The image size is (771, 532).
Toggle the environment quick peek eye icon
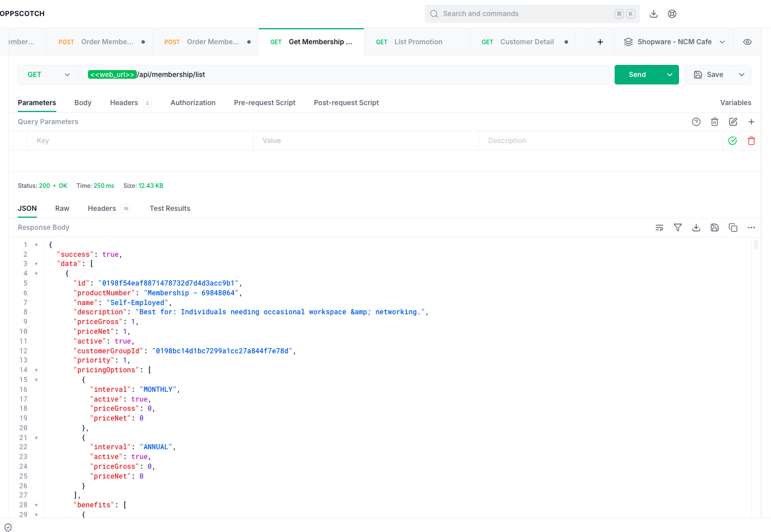(747, 42)
